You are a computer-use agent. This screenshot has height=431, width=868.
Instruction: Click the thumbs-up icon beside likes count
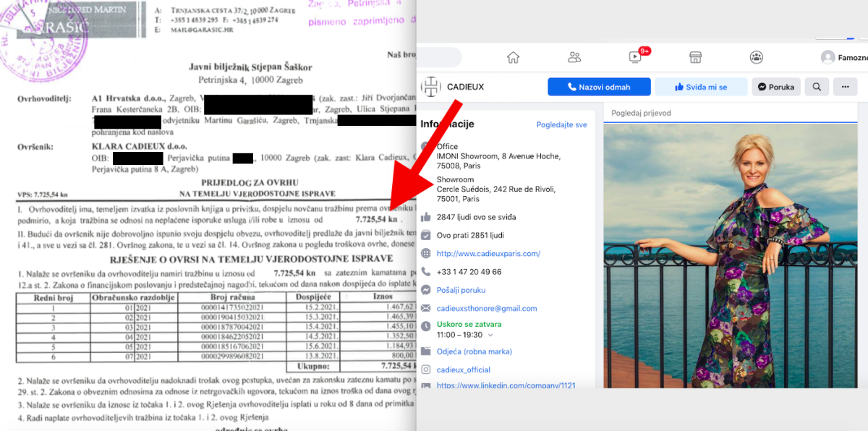tap(426, 217)
